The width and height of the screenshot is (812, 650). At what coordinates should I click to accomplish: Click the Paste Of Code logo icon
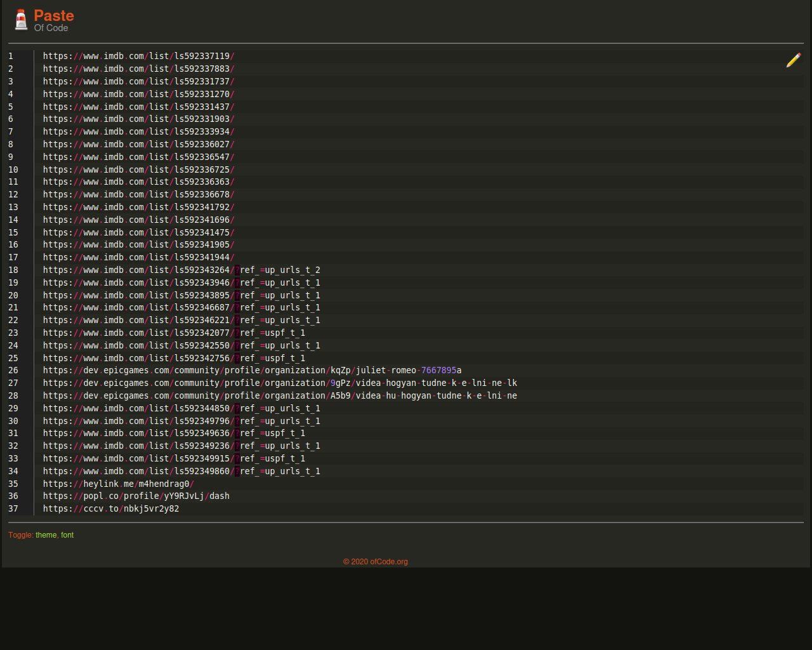pos(21,20)
